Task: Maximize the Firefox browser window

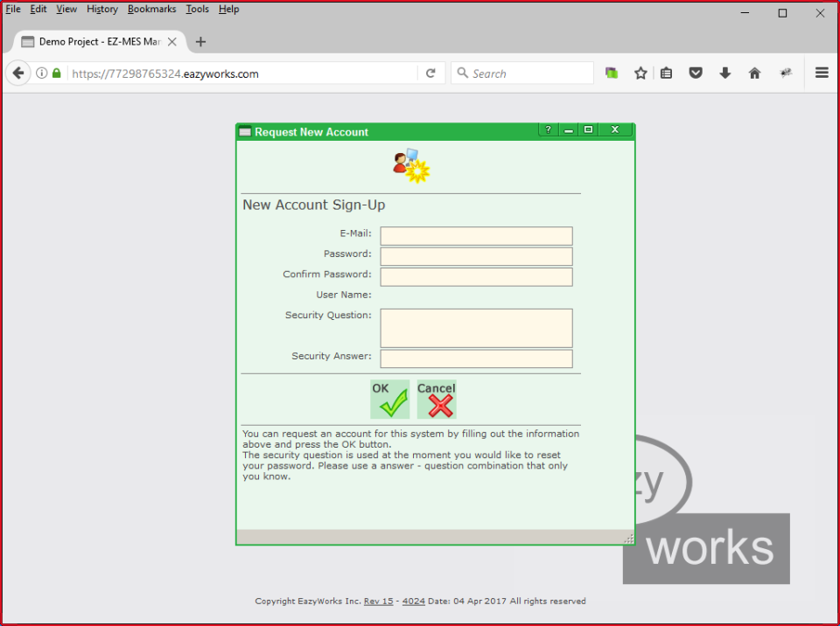Action: 782,13
